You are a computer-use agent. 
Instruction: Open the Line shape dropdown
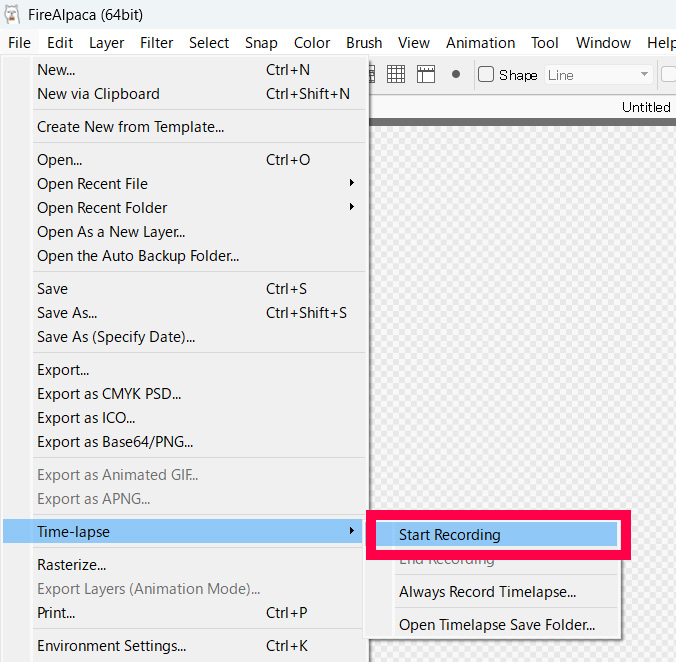click(598, 75)
